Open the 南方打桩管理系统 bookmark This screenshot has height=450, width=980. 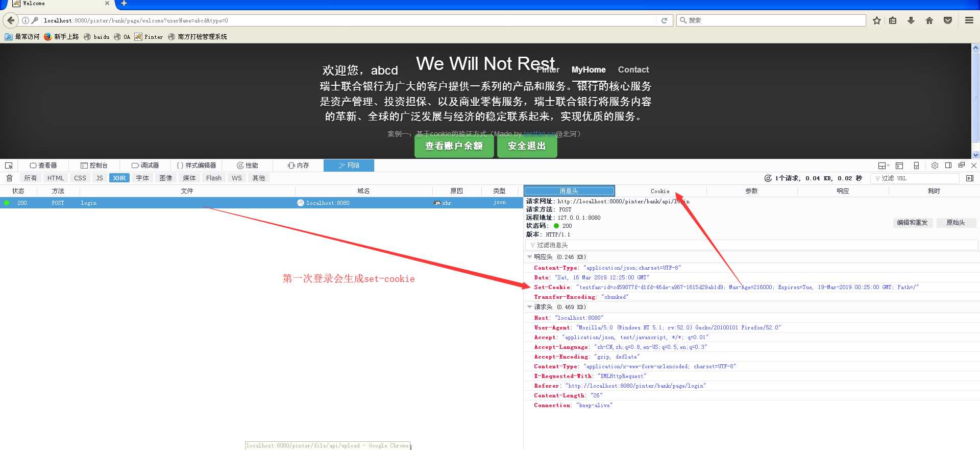197,37
